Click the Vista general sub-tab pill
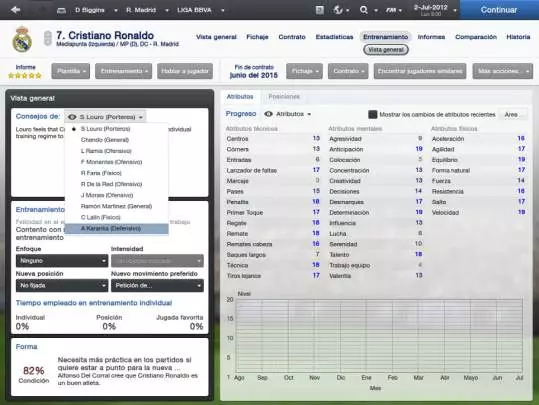 click(x=386, y=50)
